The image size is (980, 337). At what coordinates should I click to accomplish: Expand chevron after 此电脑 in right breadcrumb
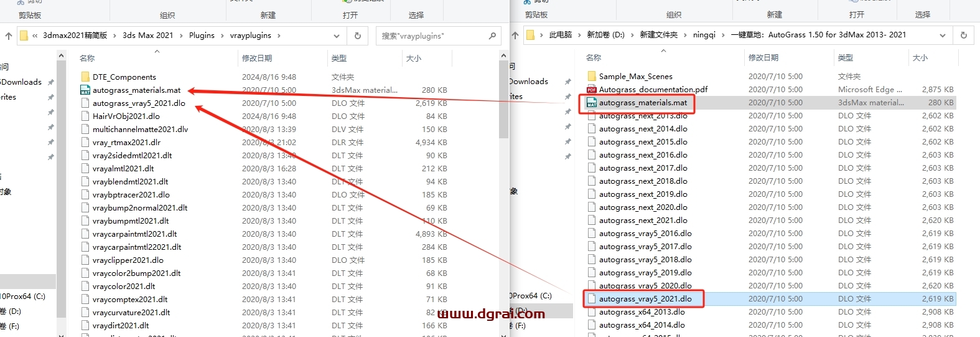[x=579, y=35]
